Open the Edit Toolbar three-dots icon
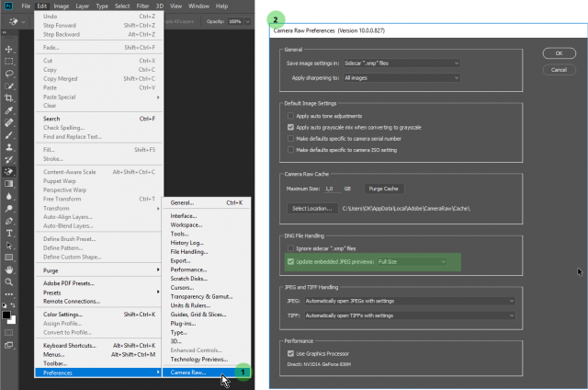Viewport: 588px width, 390px height. pos(9,294)
